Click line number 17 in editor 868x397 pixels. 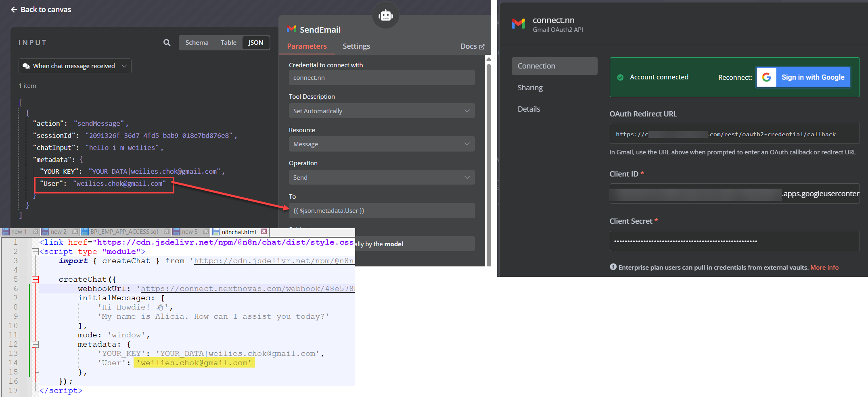[x=13, y=391]
